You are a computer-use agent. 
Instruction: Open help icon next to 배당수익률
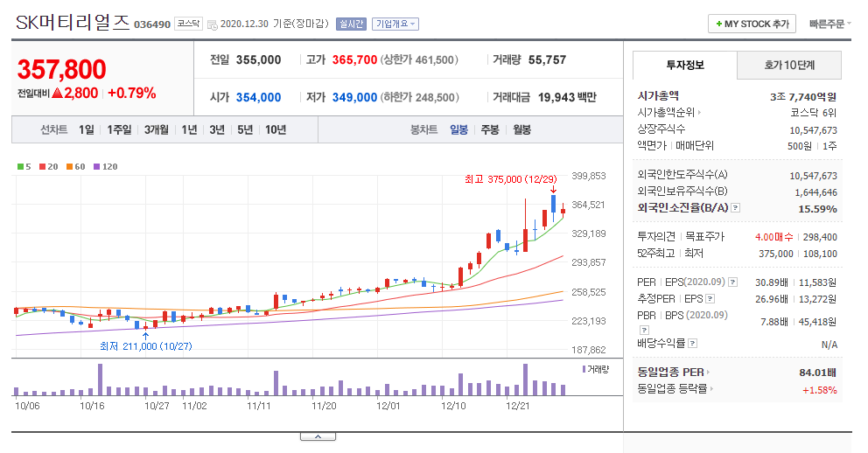pos(692,344)
